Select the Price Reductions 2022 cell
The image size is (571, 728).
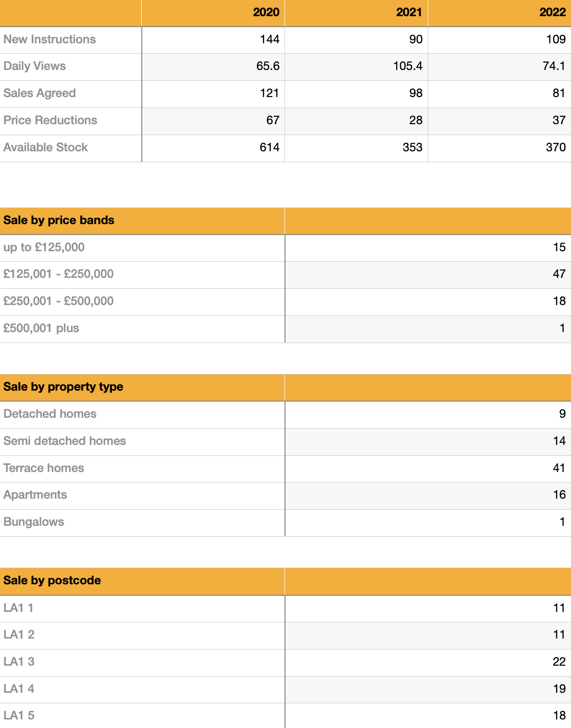tap(559, 120)
